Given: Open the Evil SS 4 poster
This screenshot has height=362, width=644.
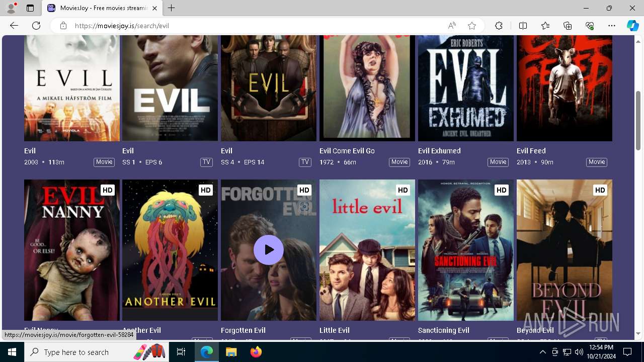Looking at the screenshot, I should pyautogui.click(x=269, y=88).
